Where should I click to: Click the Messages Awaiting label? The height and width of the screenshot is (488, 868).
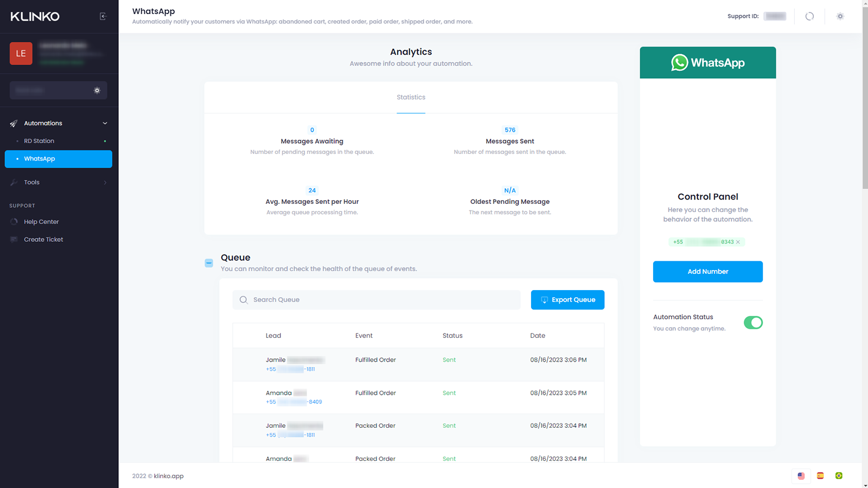pos(312,142)
